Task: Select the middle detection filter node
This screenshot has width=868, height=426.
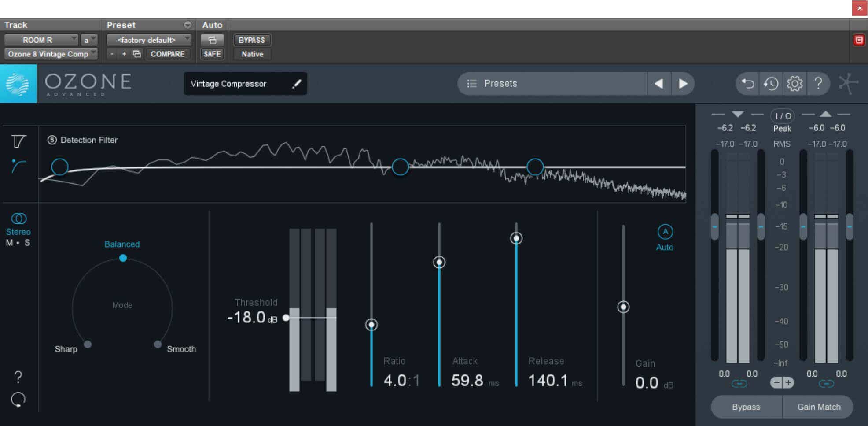Action: 400,167
